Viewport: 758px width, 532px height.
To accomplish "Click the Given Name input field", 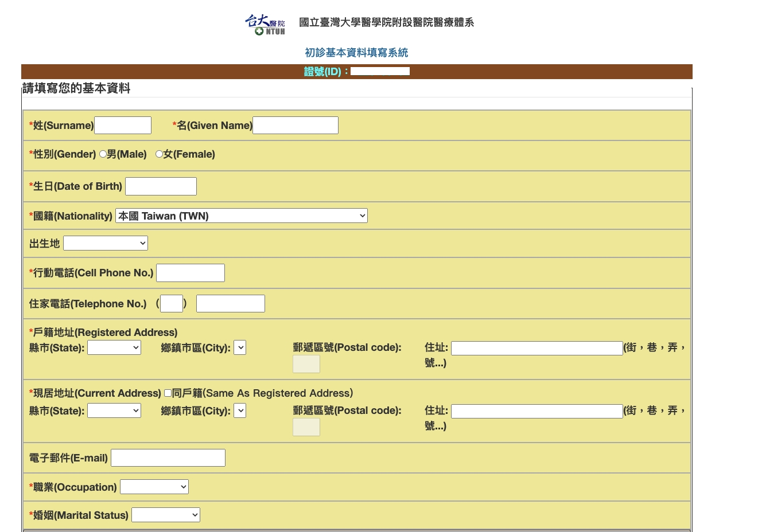I will (x=296, y=126).
